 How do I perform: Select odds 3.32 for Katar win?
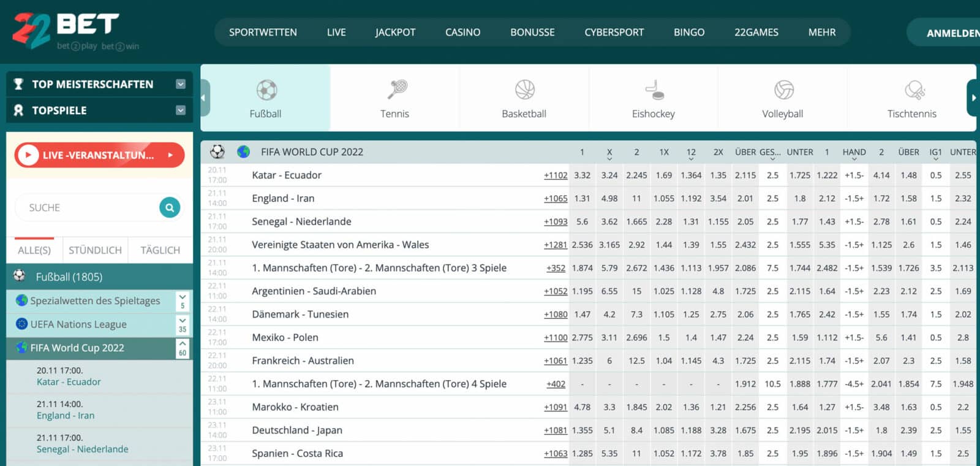582,175
